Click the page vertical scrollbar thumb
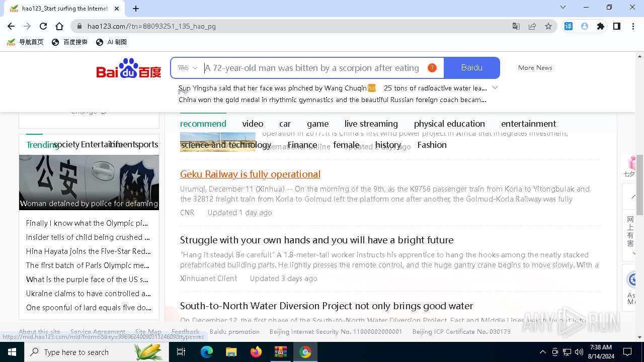644x362 pixels. click(x=640, y=184)
